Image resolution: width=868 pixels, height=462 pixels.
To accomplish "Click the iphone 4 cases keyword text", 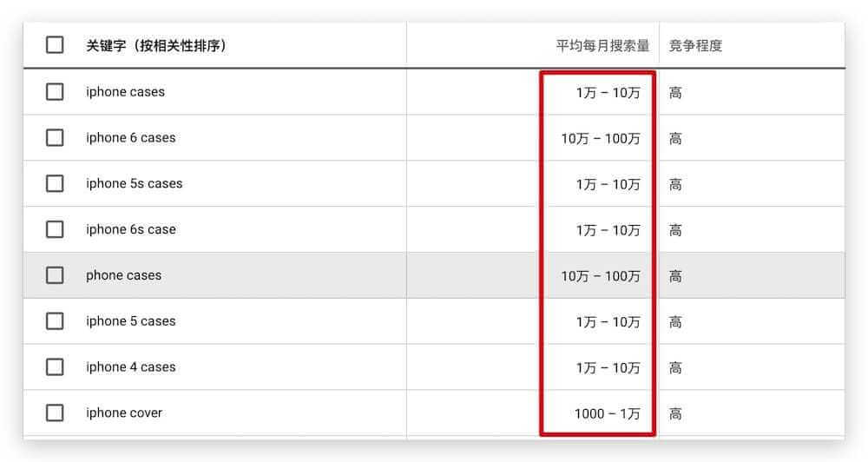I will pos(130,367).
